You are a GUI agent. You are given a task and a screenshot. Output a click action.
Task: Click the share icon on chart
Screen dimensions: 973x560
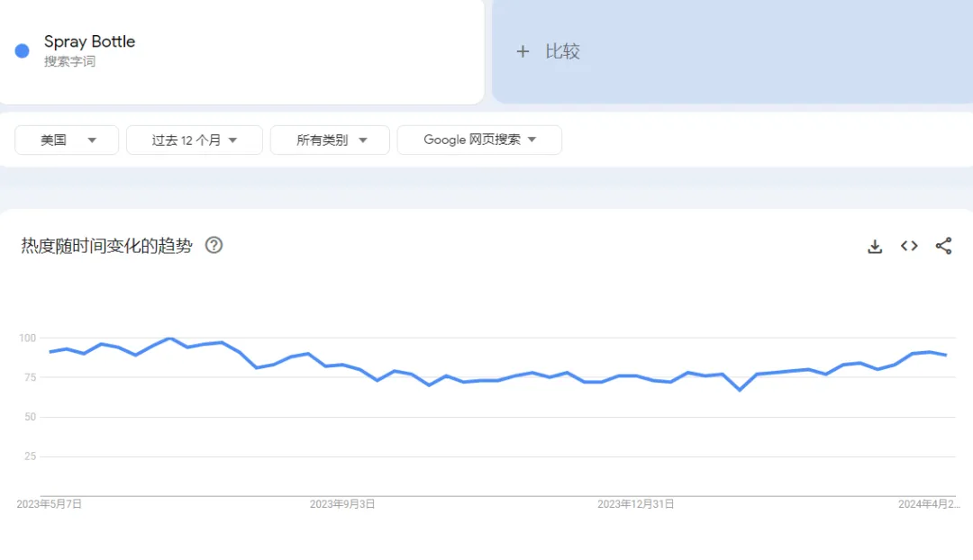click(x=943, y=246)
